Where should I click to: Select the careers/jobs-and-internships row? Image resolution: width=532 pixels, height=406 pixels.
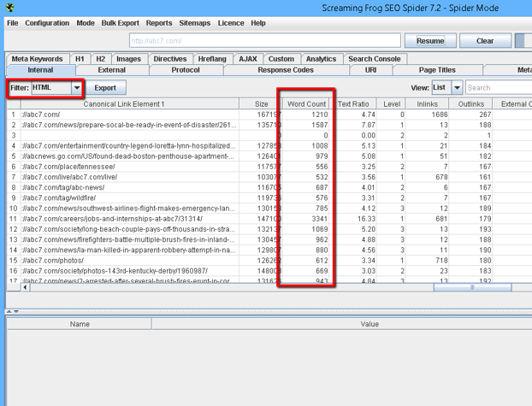269,219
